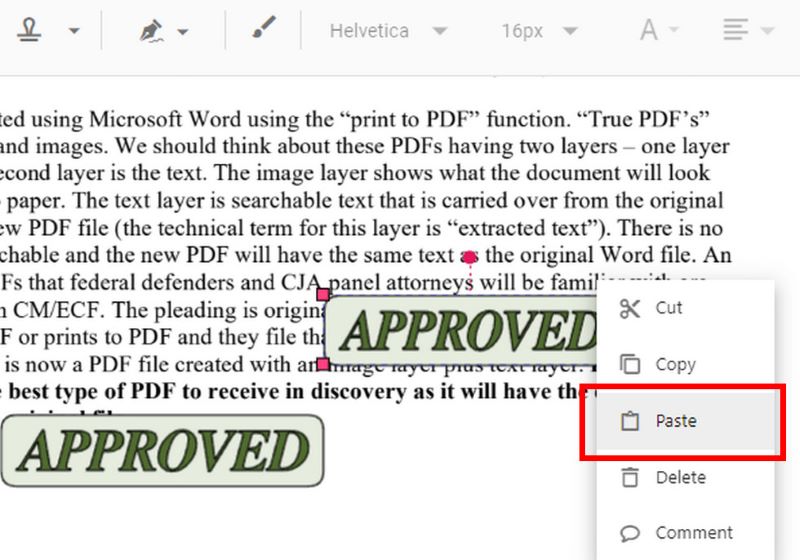Viewport: 800px width, 560px height.
Task: Expand the text alignment dropdown arrow
Action: click(x=767, y=31)
